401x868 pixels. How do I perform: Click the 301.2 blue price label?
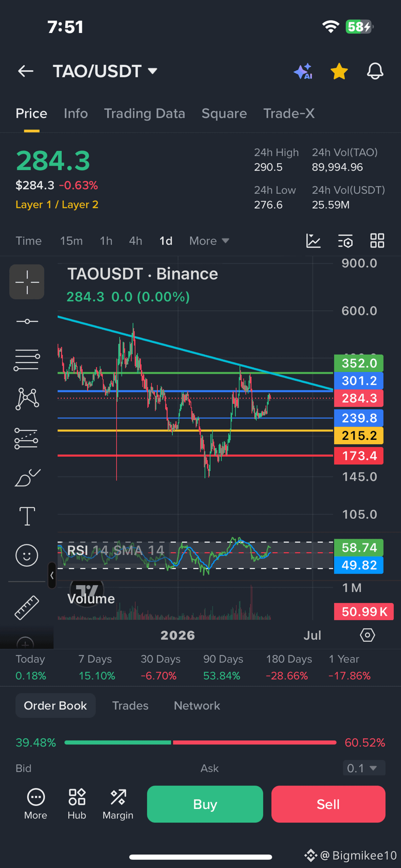[359, 381]
